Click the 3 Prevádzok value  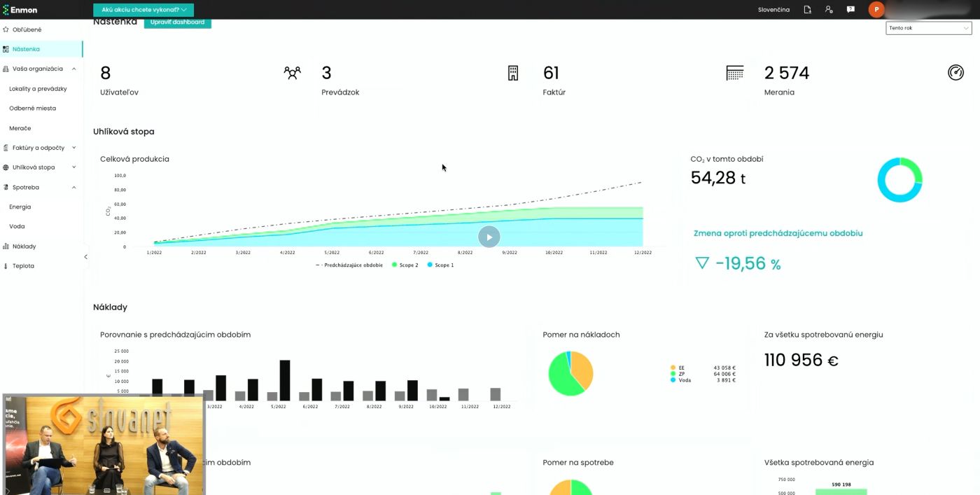coord(326,73)
